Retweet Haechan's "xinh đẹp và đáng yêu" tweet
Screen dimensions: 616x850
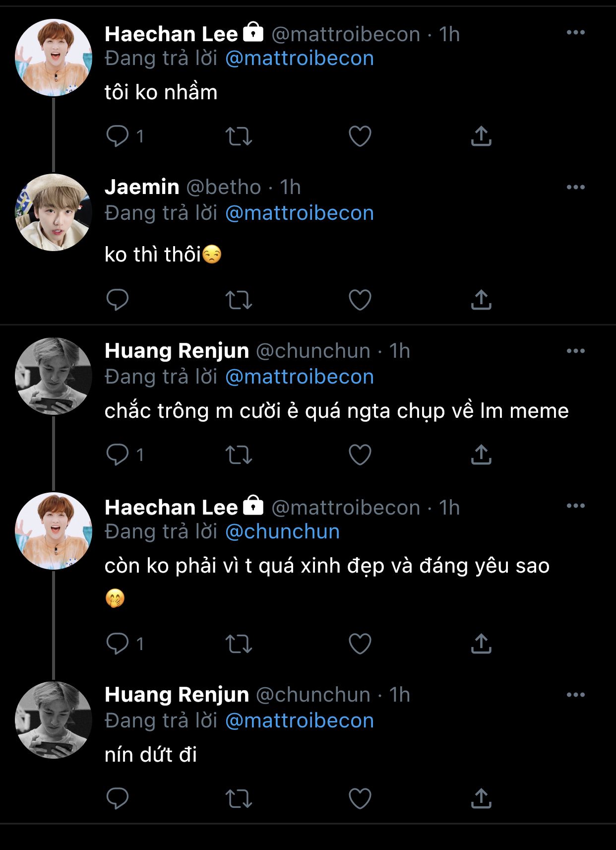[239, 644]
